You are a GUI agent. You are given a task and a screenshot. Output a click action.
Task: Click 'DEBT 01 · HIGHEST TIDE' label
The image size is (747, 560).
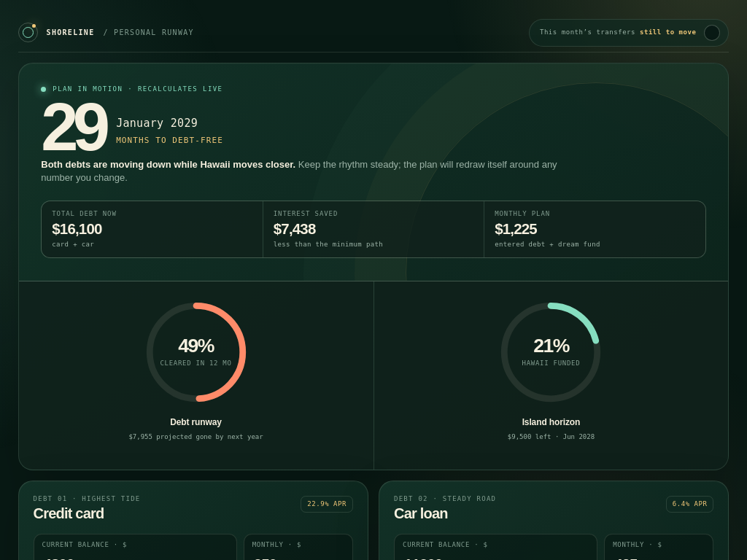point(87,499)
